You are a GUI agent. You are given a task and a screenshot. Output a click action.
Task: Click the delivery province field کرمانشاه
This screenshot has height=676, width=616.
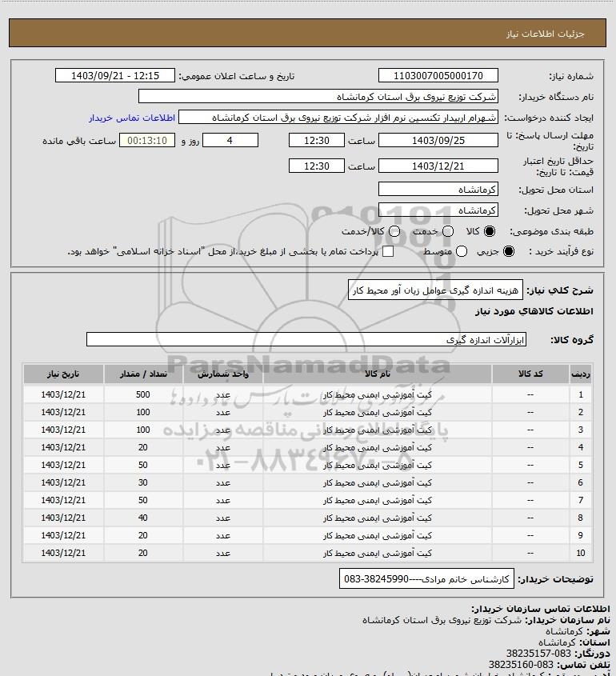(x=438, y=190)
